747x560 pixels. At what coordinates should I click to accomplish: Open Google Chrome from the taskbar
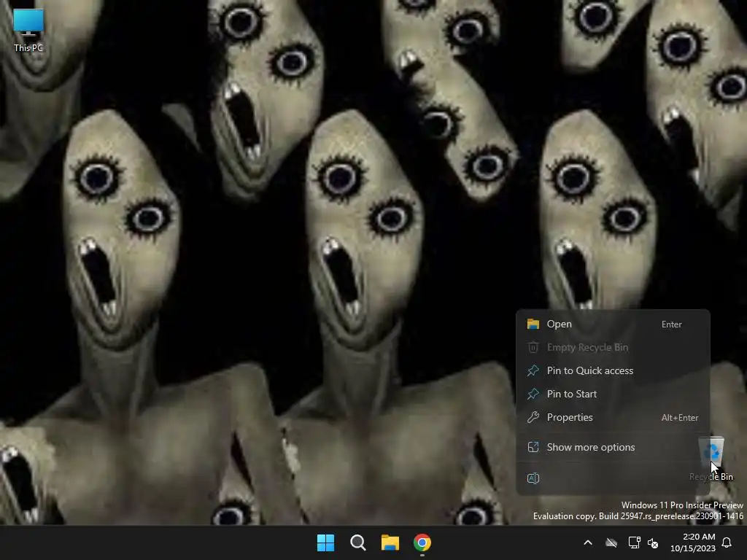[x=422, y=542]
